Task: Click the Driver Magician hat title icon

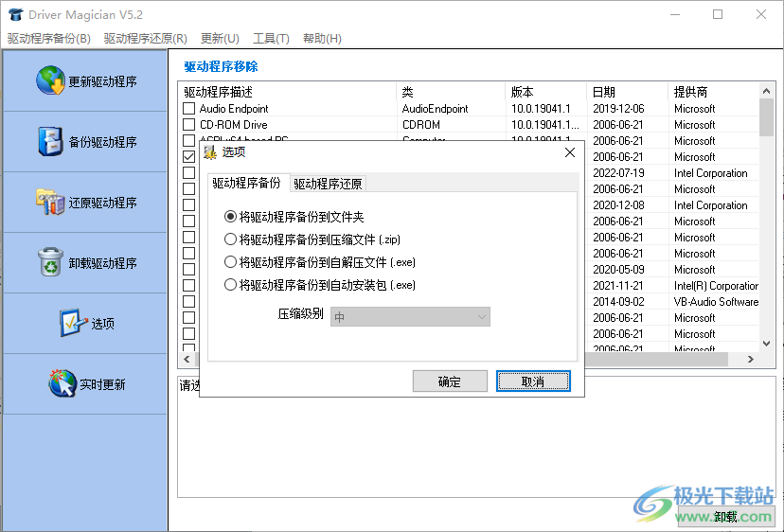Action: click(x=15, y=14)
